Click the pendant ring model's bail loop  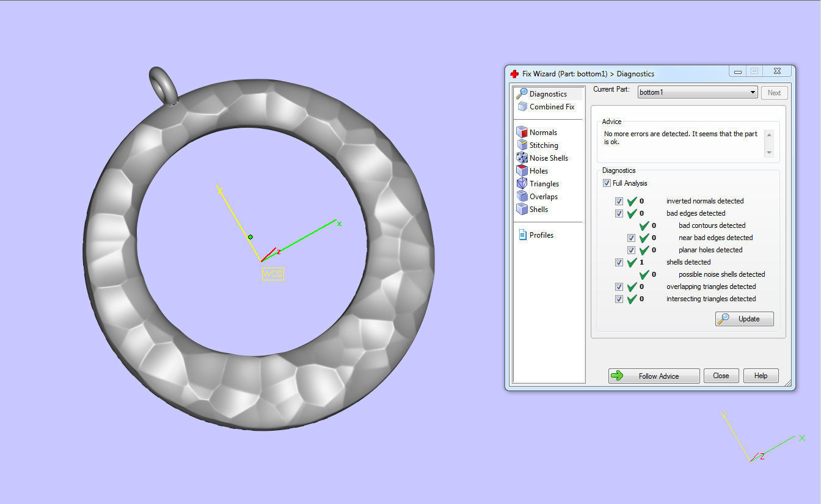coord(163,86)
